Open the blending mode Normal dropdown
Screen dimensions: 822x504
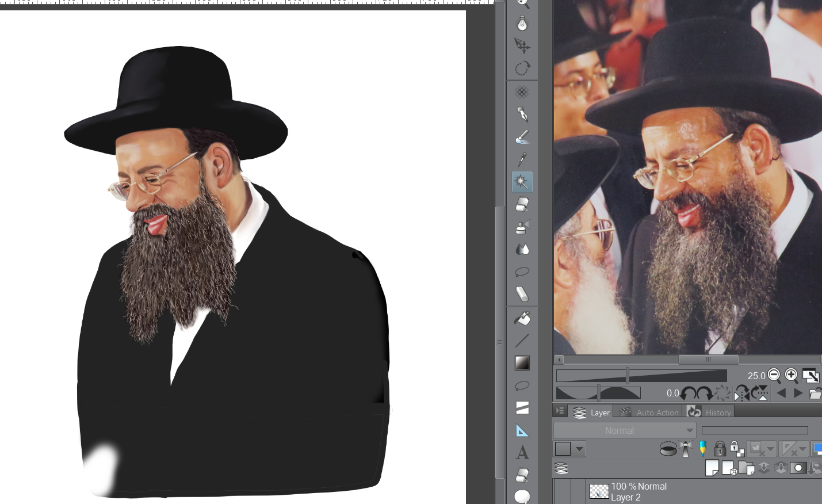625,430
